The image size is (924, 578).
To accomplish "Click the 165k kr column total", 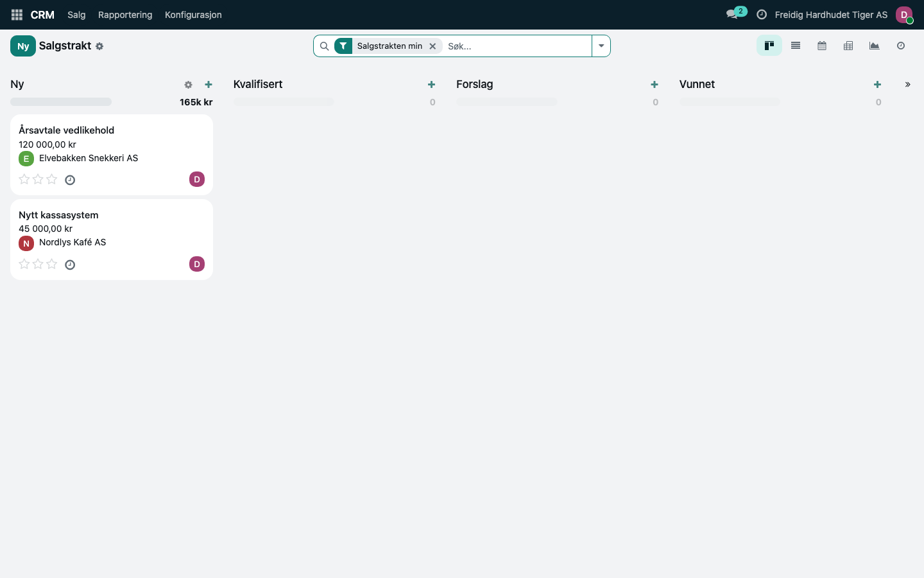I will (196, 102).
